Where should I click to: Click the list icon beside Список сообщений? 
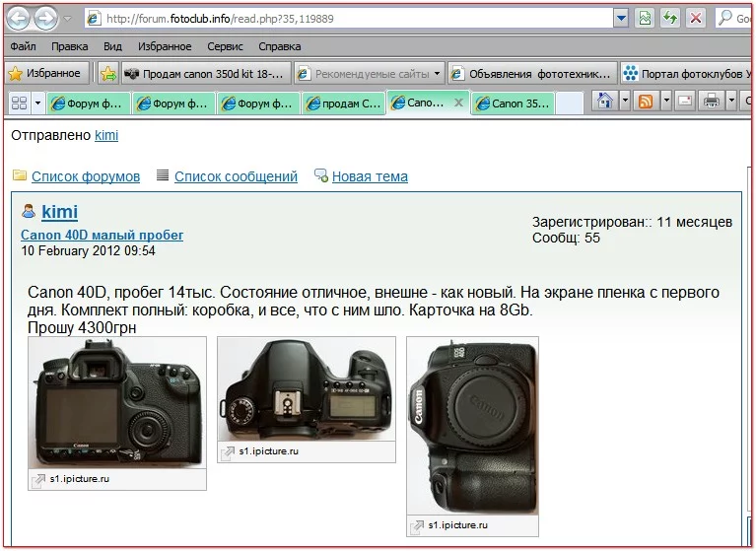pyautogui.click(x=163, y=175)
